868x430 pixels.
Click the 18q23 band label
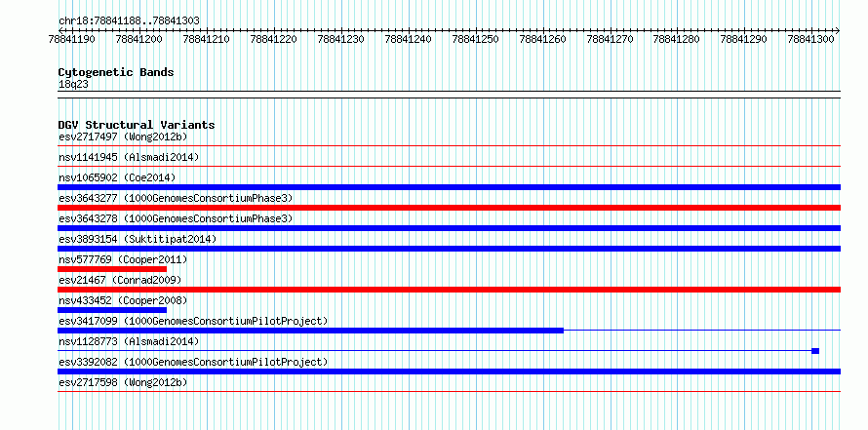[73, 85]
